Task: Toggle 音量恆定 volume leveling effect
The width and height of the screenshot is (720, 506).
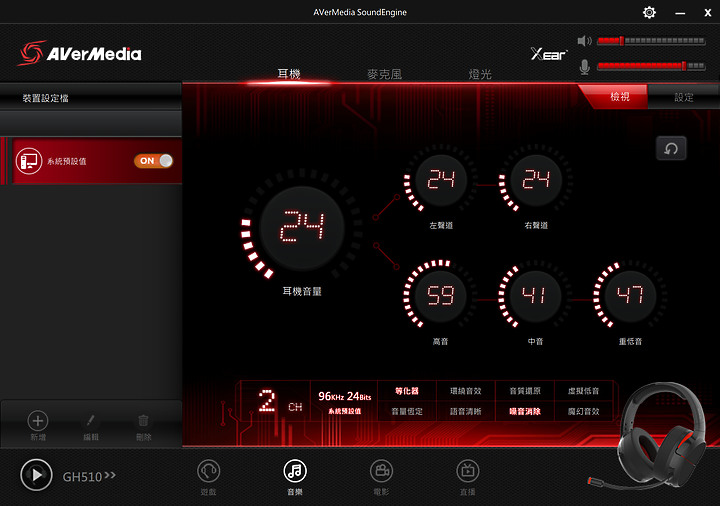Action: (x=407, y=411)
